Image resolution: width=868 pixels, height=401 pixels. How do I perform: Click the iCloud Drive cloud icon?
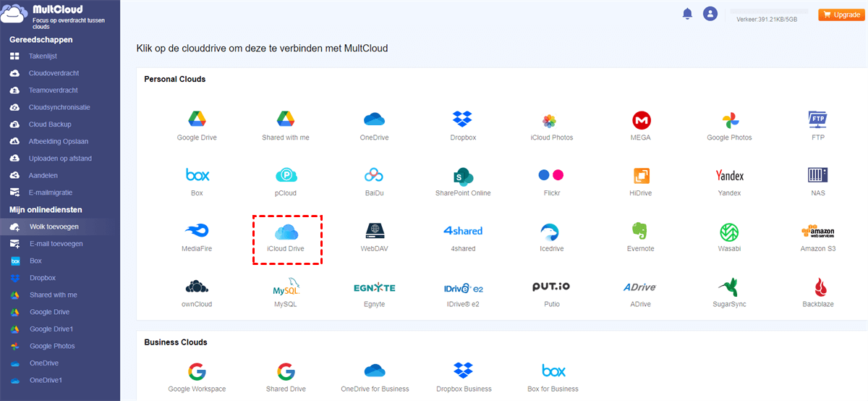286,232
